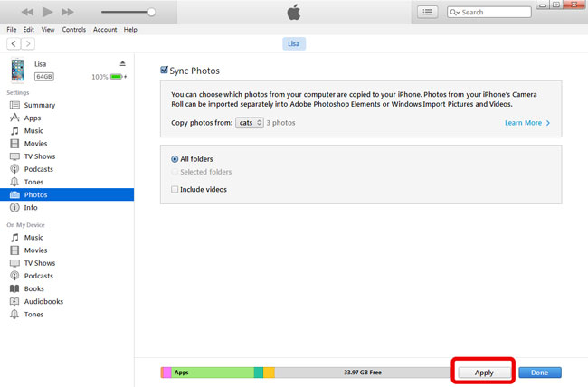The width and height of the screenshot is (588, 387).
Task: Select the Selected folders radio button
Action: coord(175,172)
